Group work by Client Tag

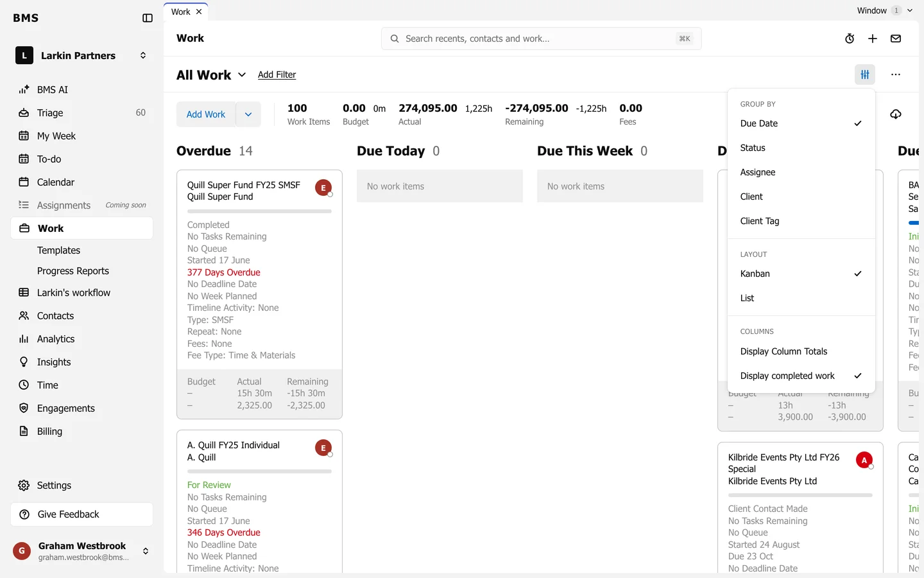coord(801,221)
